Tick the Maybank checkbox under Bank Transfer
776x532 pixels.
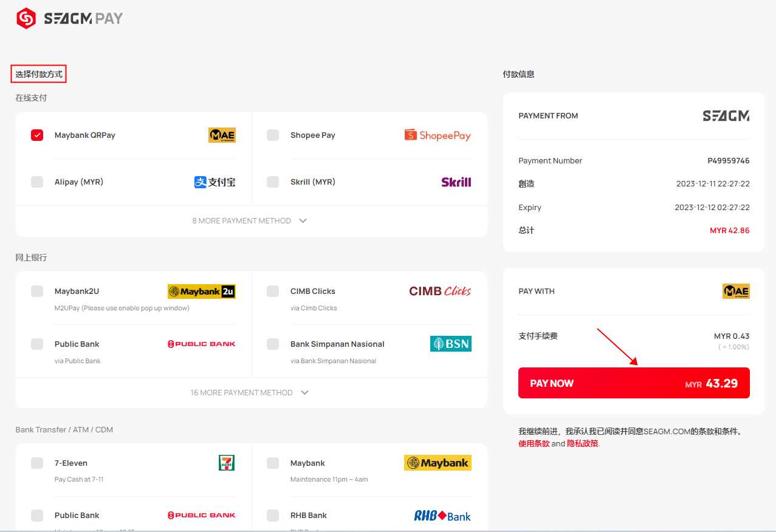(x=273, y=463)
